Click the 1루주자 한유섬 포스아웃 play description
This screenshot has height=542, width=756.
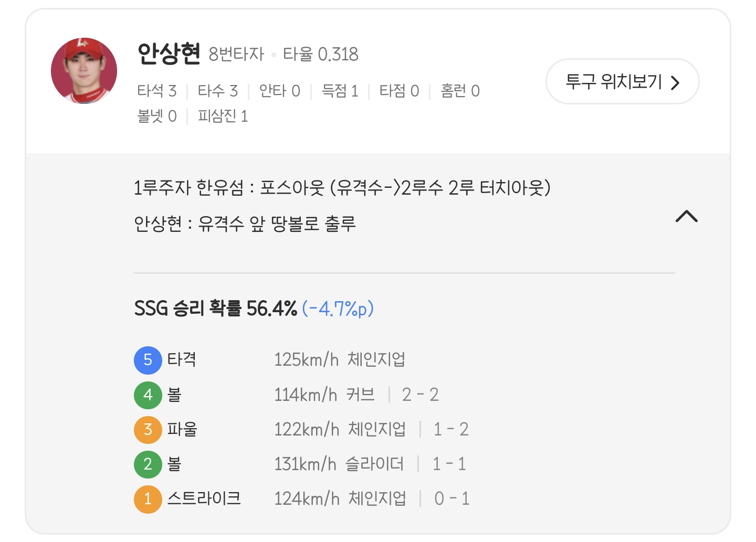tap(342, 188)
